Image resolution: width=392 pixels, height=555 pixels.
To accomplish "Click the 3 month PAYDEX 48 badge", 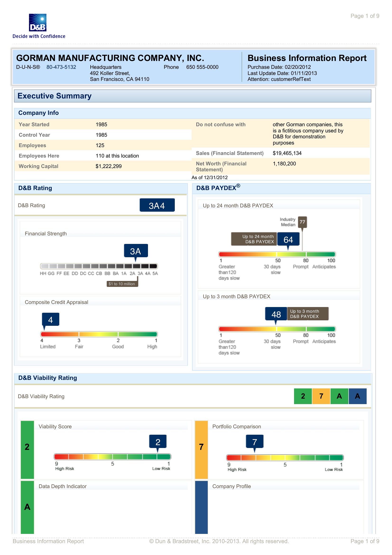I will tap(276, 314).
